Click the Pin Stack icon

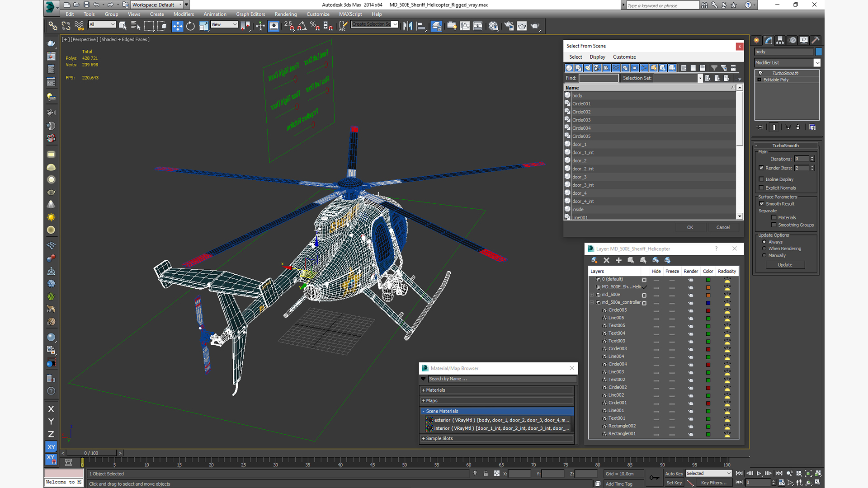[759, 127]
